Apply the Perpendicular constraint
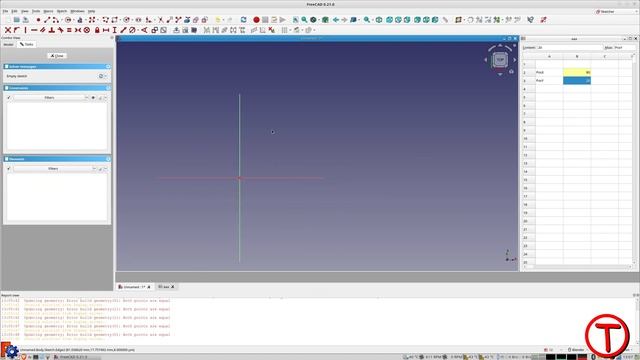640x360 pixels. tap(51, 30)
